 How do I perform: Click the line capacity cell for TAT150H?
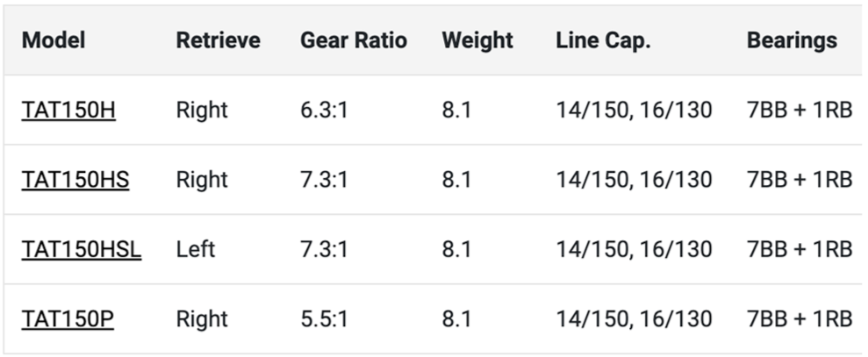(634, 111)
